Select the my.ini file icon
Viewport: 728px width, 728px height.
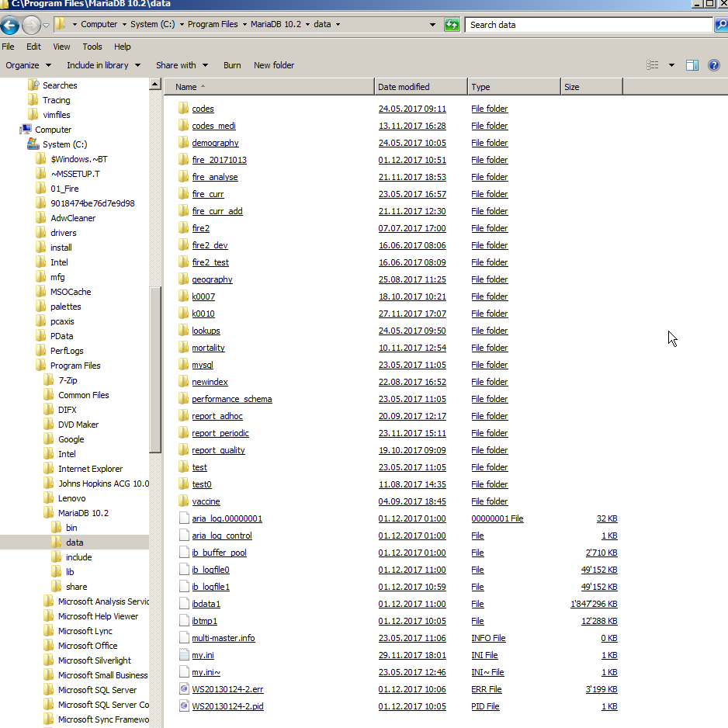(184, 655)
